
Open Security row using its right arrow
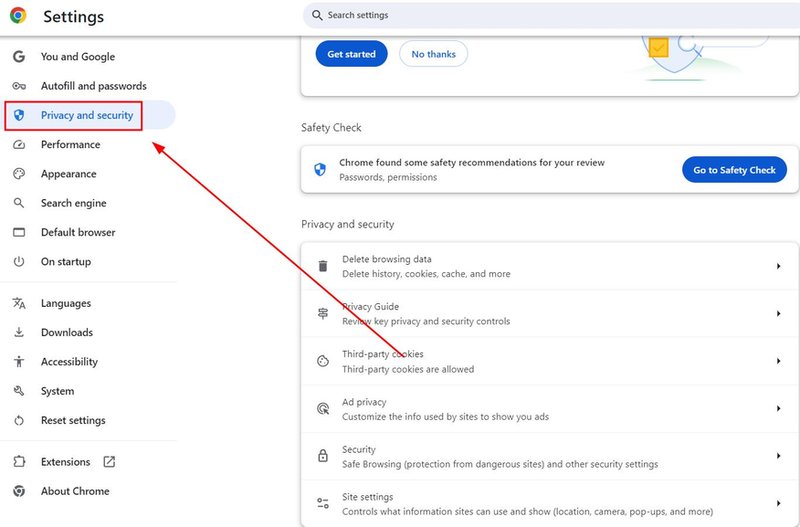779,456
